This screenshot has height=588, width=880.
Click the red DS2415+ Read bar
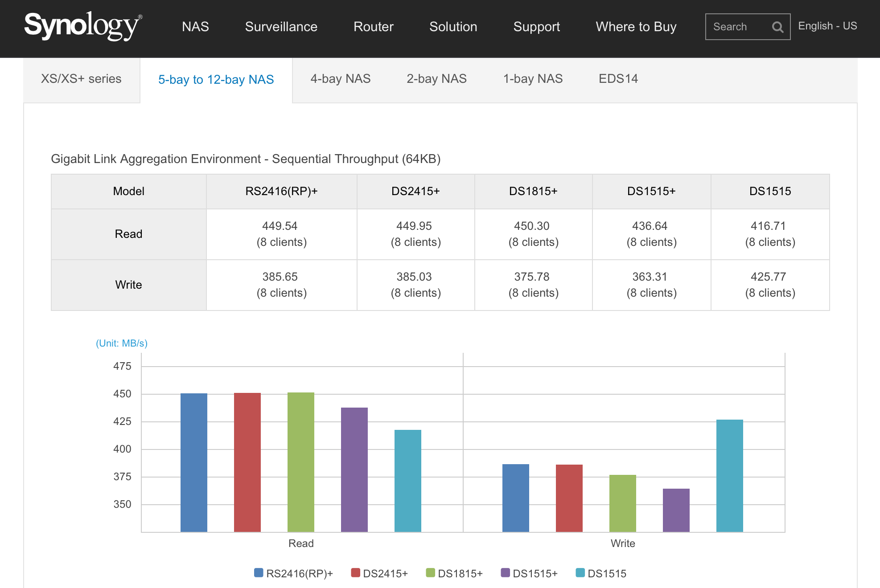click(247, 462)
